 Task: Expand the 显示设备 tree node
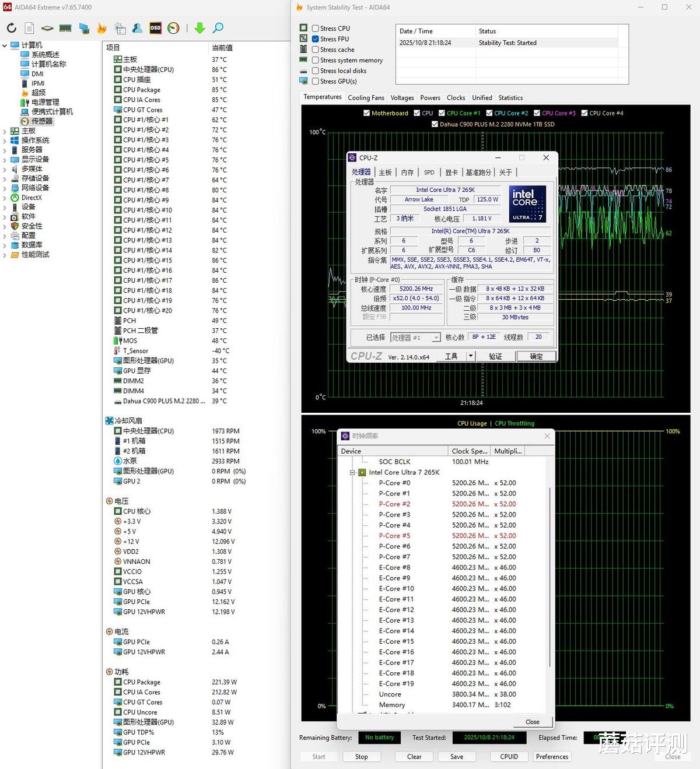point(5,160)
